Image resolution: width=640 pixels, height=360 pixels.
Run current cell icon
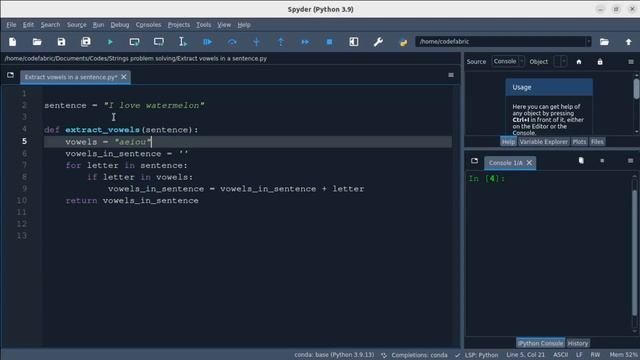point(134,42)
